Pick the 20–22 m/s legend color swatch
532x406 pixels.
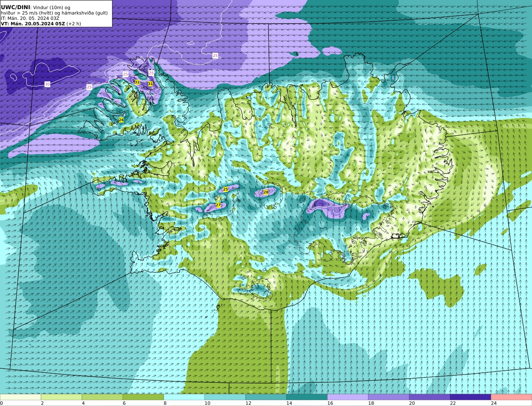[x=430, y=397]
